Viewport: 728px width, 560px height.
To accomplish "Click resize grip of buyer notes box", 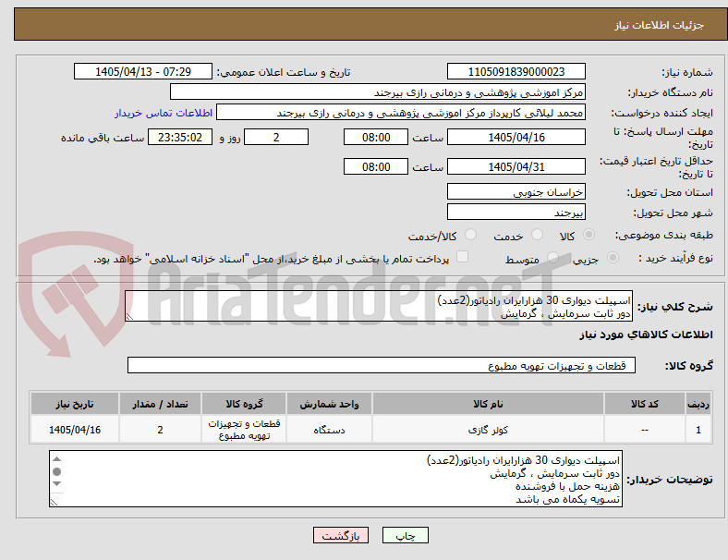I will pos(54,502).
